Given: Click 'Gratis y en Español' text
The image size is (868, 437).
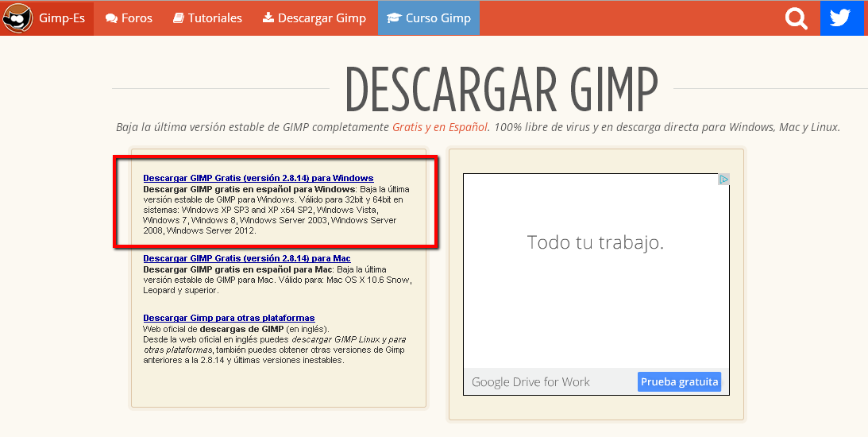Looking at the screenshot, I should point(440,127).
